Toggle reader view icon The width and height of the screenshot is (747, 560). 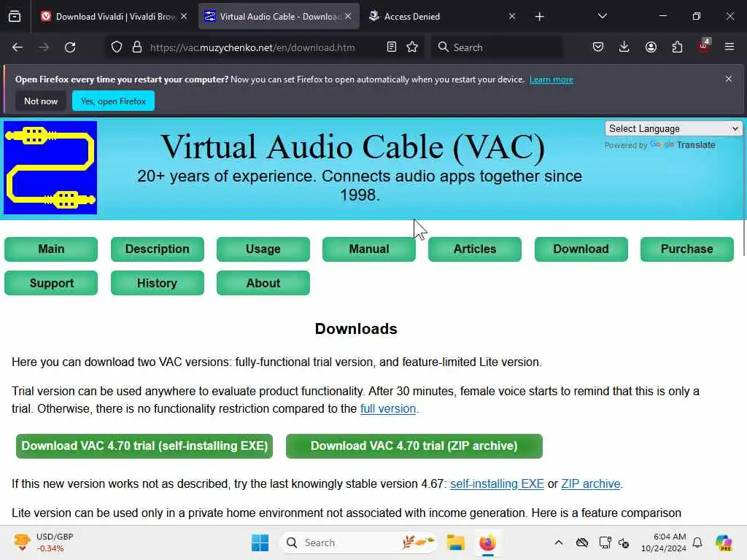(392, 47)
